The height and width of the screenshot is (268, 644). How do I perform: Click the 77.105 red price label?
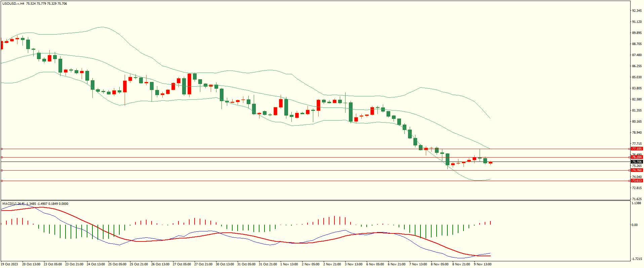[637, 149]
